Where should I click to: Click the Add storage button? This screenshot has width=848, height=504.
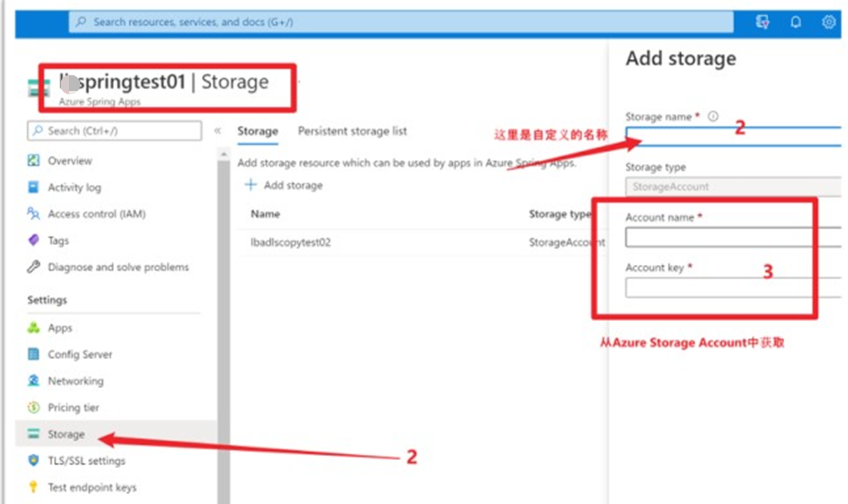point(284,185)
